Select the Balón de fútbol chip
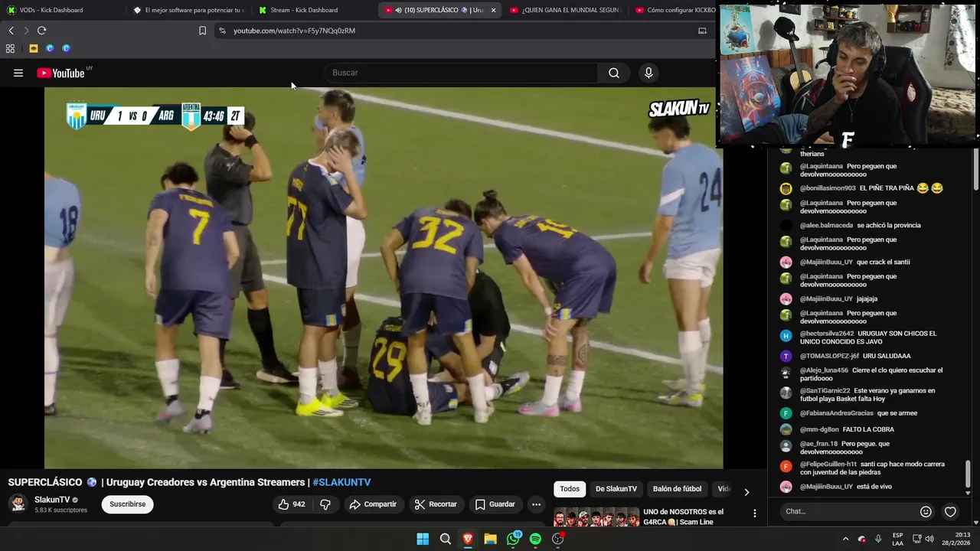The height and width of the screenshot is (551, 980). [677, 489]
